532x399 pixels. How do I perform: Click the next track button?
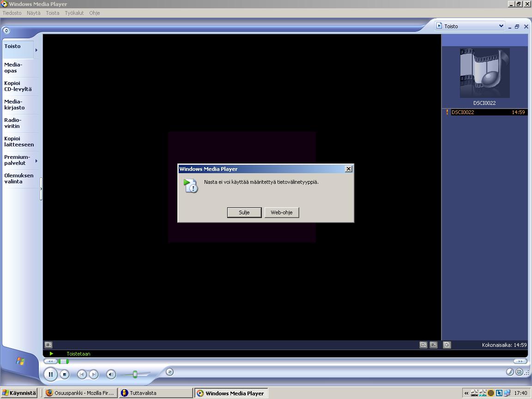(94, 375)
